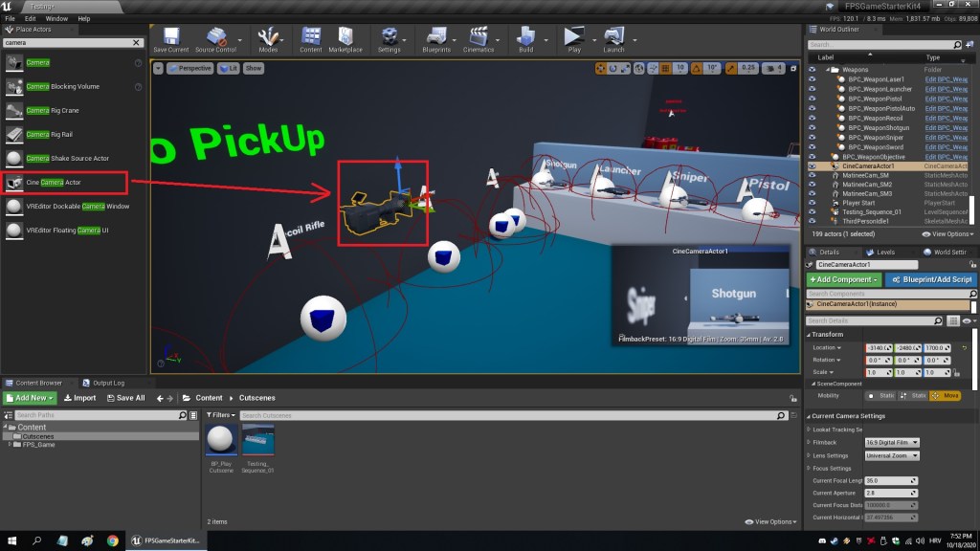Open the Window menu
This screenshot has height=551, width=980.
(x=56, y=18)
